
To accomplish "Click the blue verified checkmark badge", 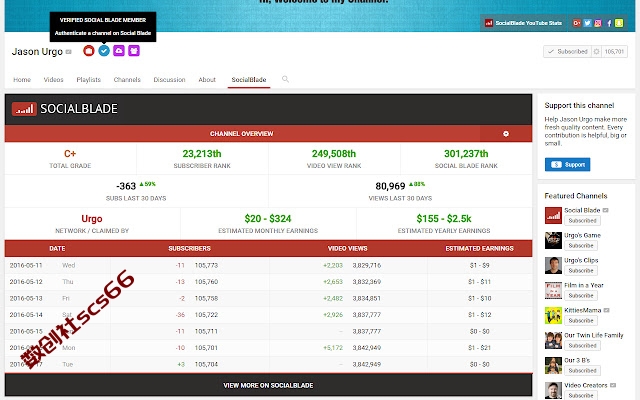I will (x=104, y=51).
